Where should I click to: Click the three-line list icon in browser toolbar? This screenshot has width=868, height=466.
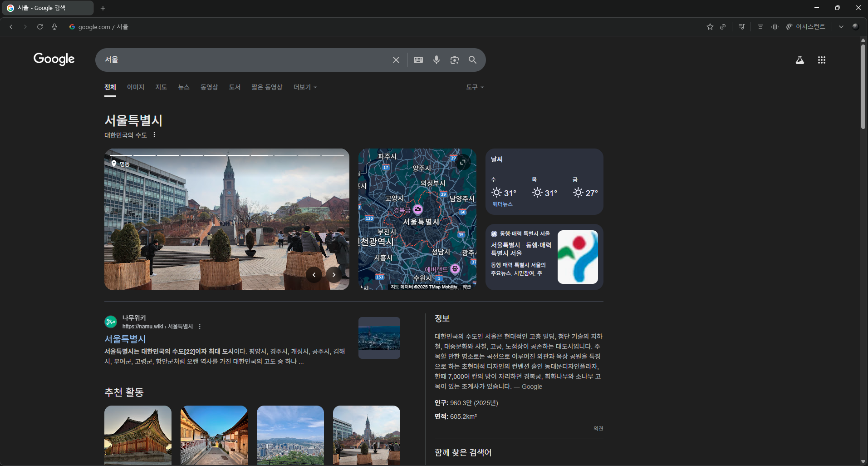760,27
